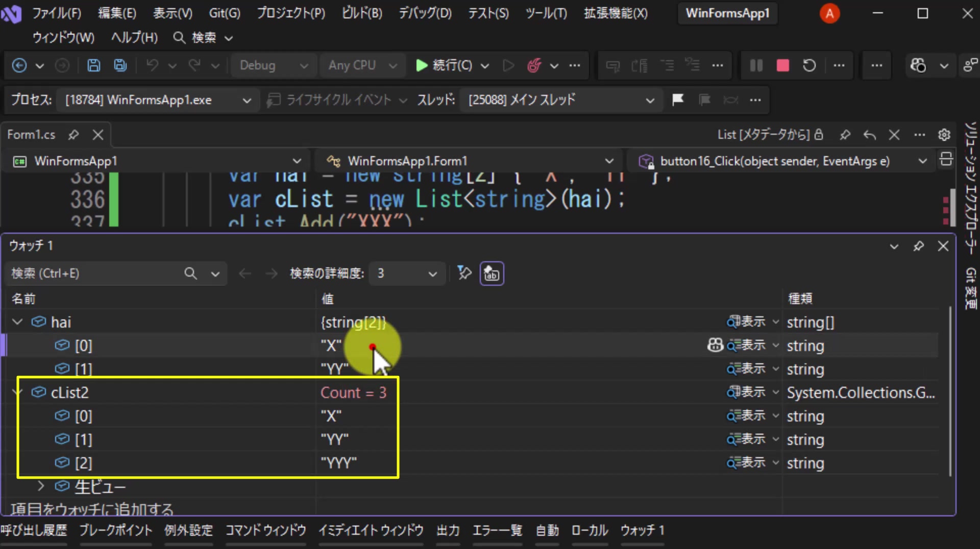Restart the debug session
This screenshot has height=549, width=980.
pos(809,65)
